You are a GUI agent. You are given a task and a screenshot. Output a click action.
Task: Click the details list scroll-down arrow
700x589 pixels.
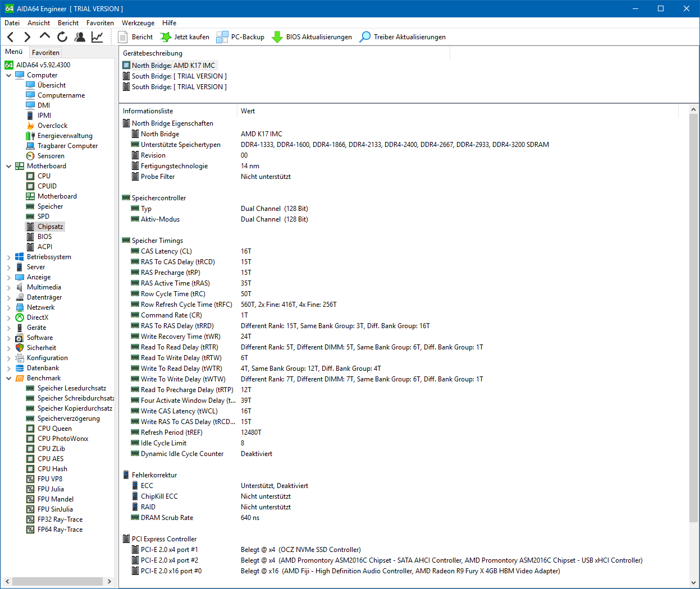693,583
